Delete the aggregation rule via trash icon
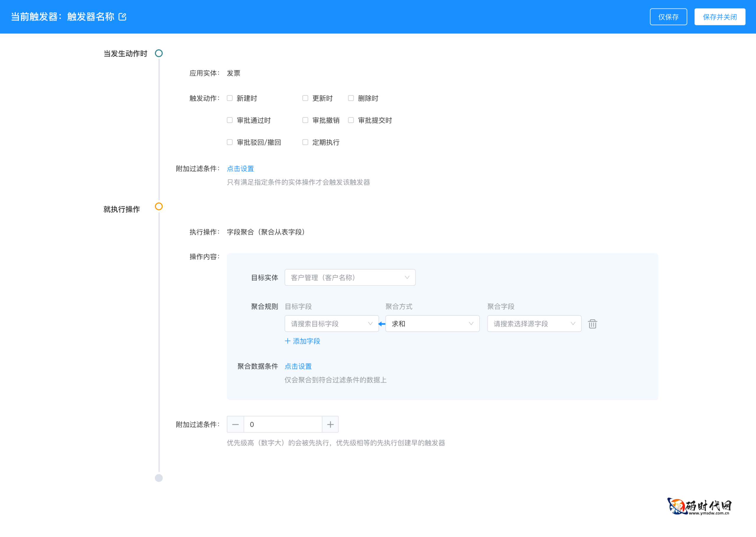The image size is (756, 537). tap(592, 324)
